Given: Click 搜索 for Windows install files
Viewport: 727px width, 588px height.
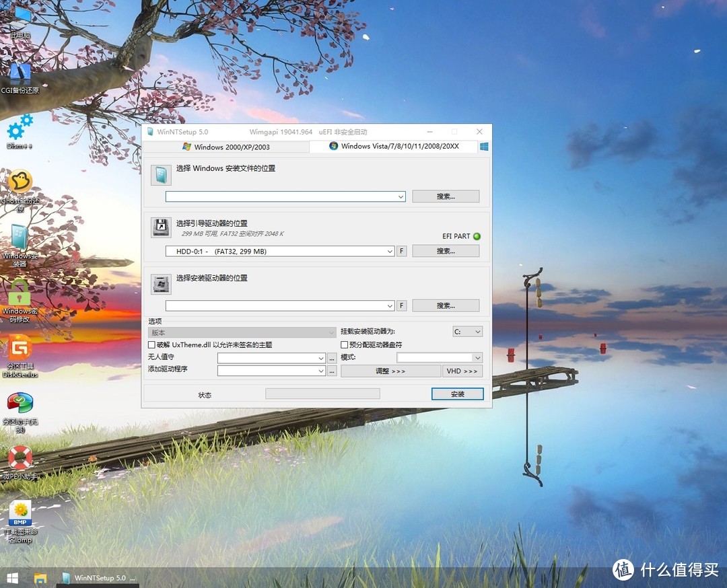Looking at the screenshot, I should pos(446,196).
